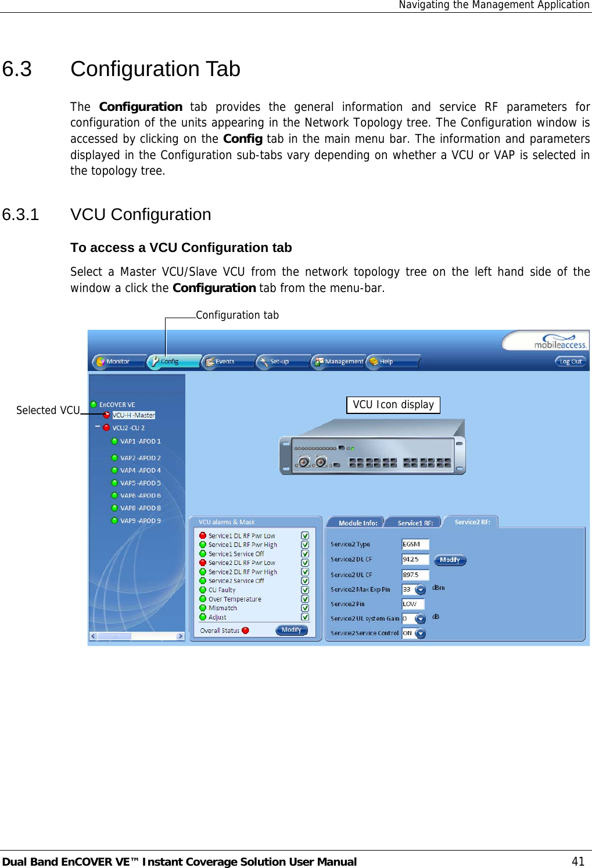
Task: Toggle Service1 DL RF Pwr Low mask
Action: coord(305,536)
